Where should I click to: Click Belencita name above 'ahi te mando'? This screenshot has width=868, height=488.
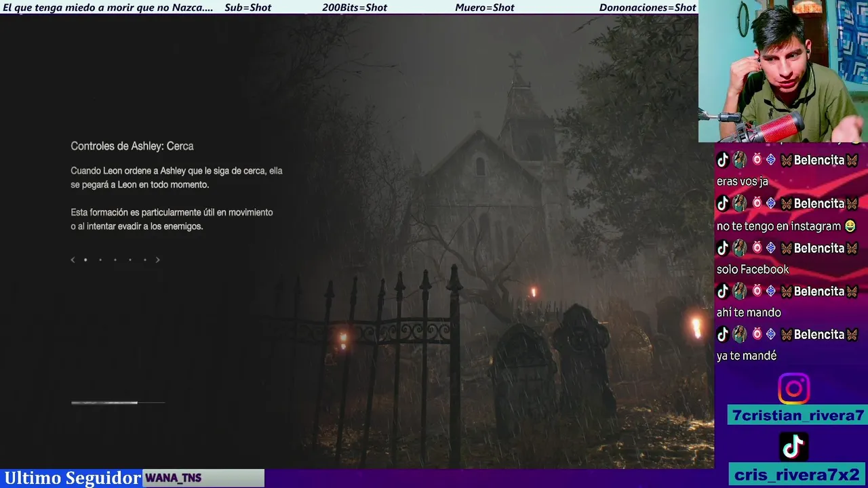click(x=819, y=291)
